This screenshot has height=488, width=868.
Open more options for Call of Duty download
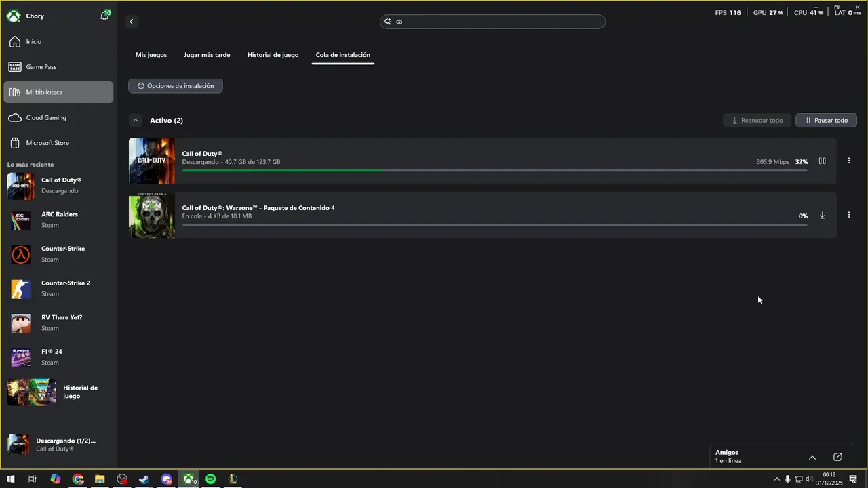(x=849, y=161)
